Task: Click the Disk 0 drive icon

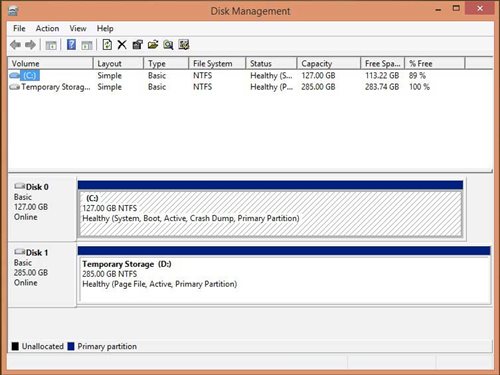Action: 20,186
